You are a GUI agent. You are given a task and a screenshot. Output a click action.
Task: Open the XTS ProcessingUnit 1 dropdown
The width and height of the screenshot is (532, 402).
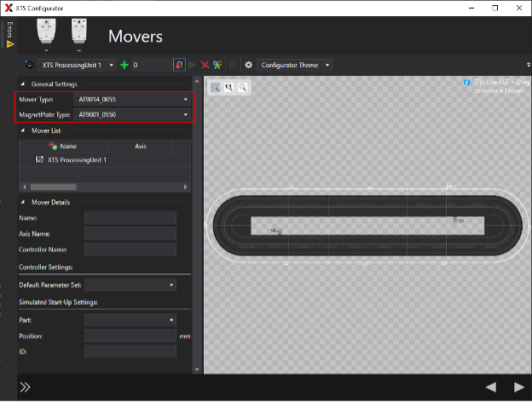point(77,65)
